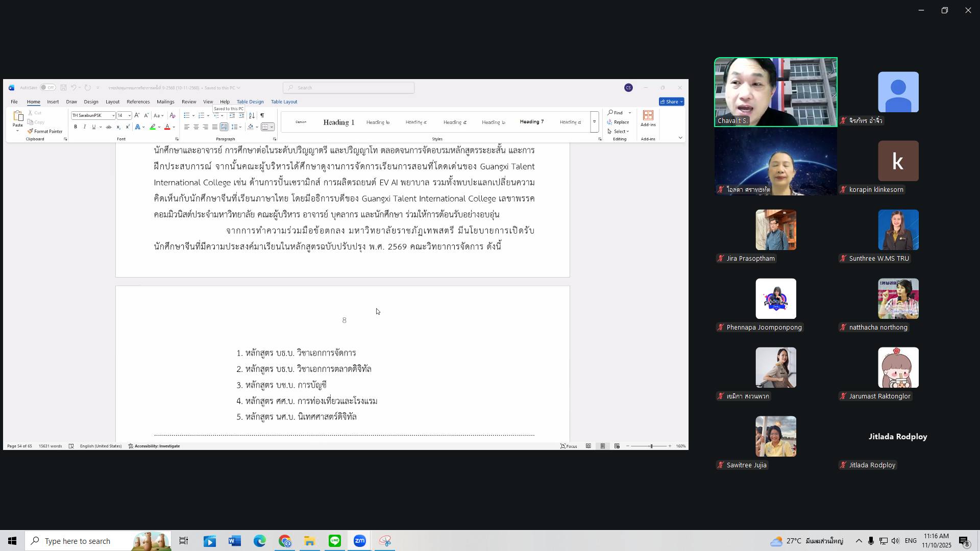Apply Strikethrough formatting
Screen dimensions: 980x551
(108, 127)
